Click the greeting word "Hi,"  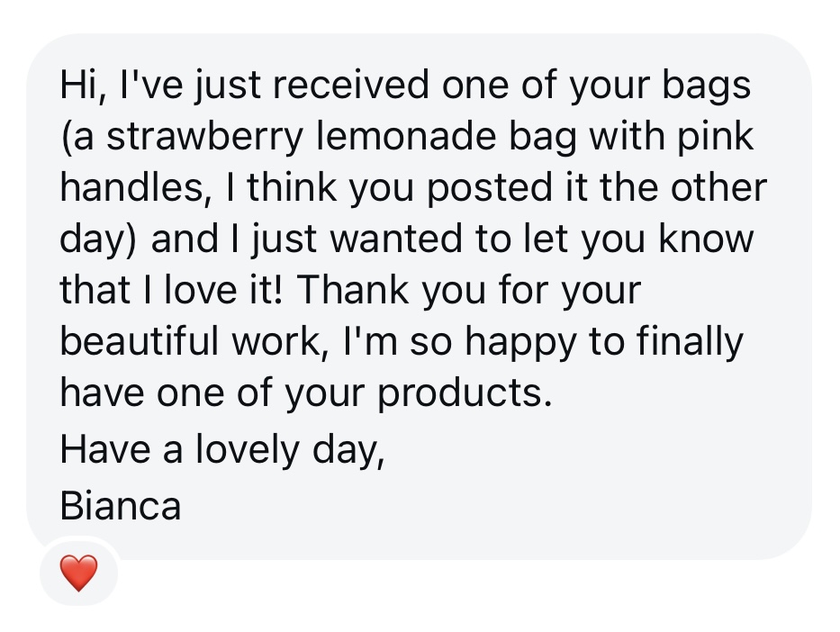point(83,86)
